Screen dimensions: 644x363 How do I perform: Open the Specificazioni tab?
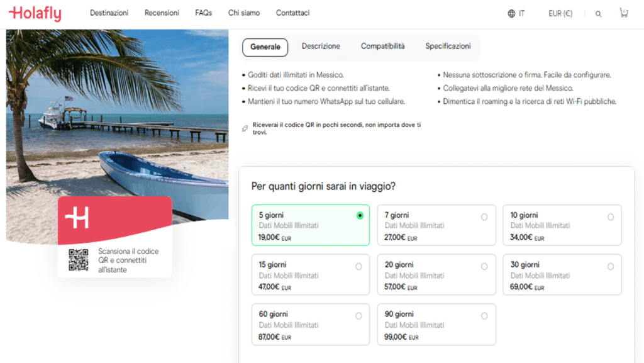point(448,47)
